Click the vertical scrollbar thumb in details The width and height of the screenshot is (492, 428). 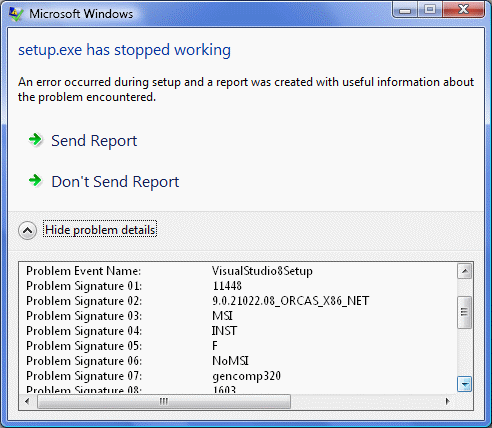pos(465,312)
